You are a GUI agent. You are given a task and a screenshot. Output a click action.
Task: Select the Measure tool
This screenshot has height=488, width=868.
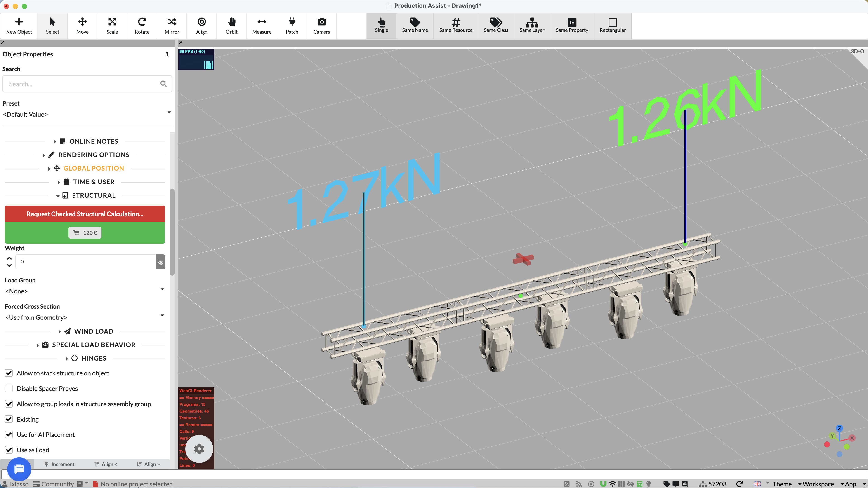pyautogui.click(x=262, y=26)
